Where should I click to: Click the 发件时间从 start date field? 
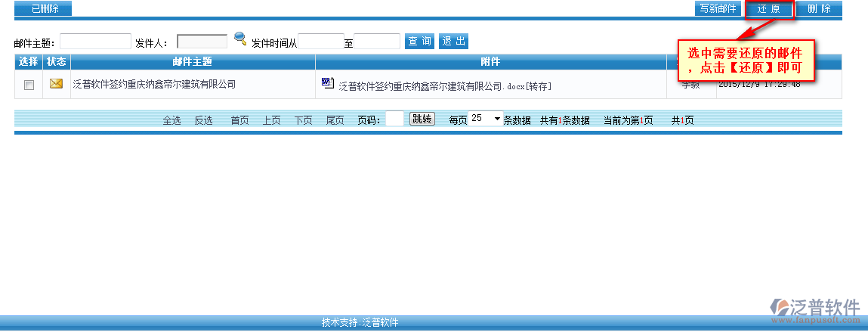pyautogui.click(x=321, y=41)
